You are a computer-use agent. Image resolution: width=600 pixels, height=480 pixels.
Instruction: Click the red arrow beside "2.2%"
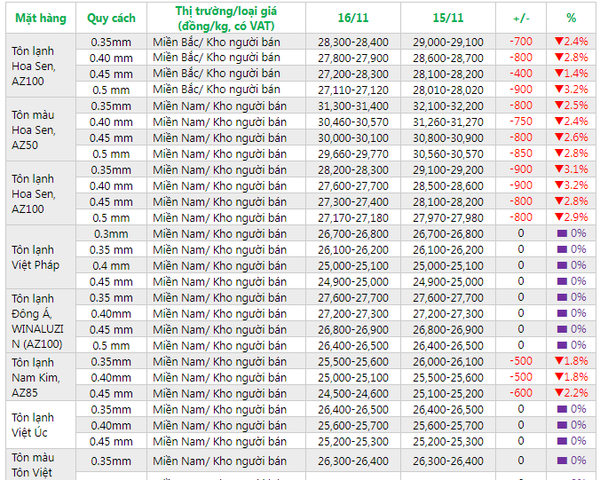pyautogui.click(x=559, y=393)
